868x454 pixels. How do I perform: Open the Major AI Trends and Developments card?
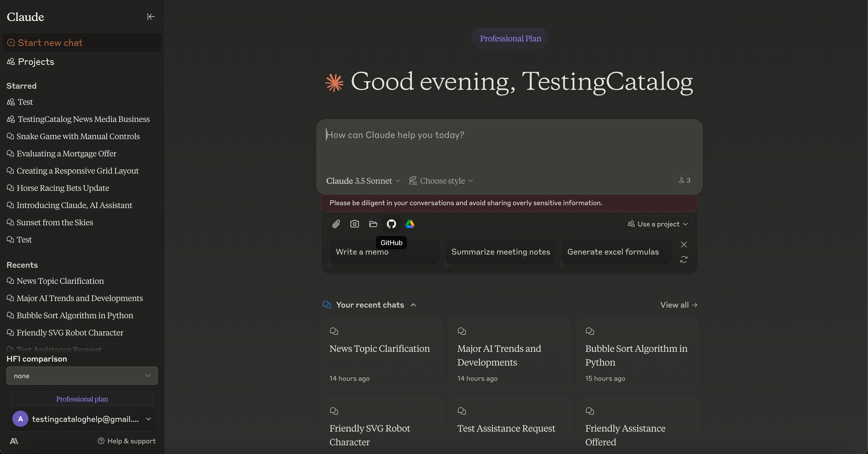point(510,355)
